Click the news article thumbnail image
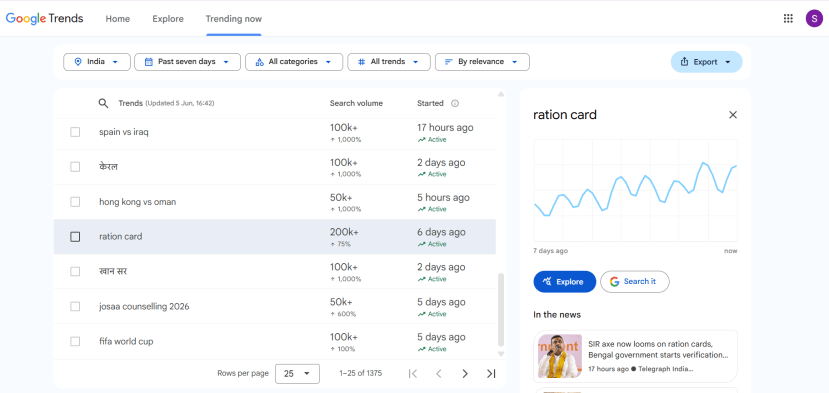 click(560, 356)
